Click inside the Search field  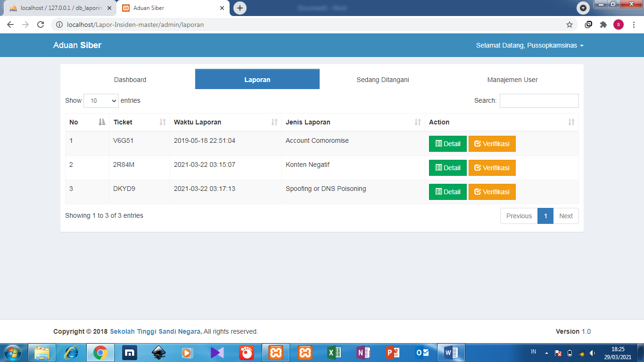[x=539, y=100]
